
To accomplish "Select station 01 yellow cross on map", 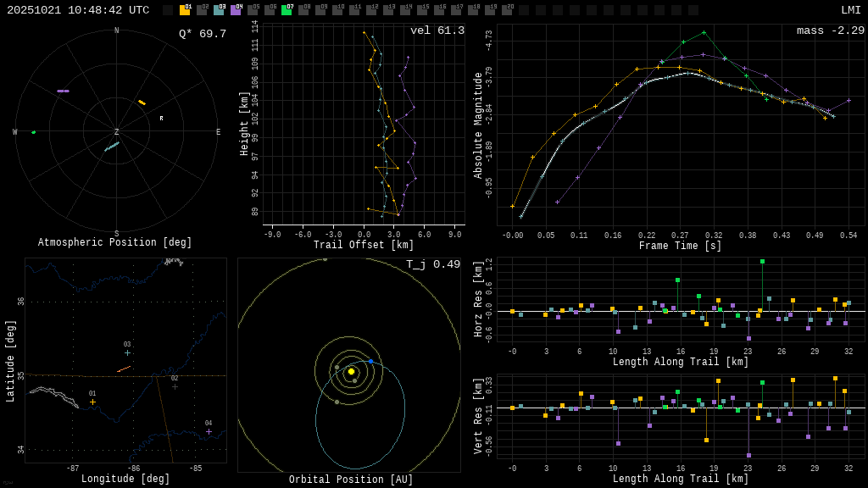I will (93, 402).
